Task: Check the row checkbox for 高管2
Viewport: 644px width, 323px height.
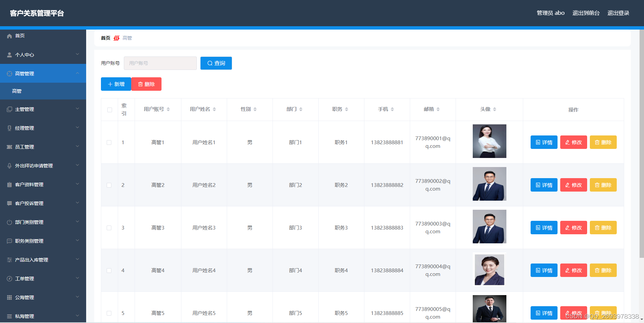Action: tap(109, 185)
